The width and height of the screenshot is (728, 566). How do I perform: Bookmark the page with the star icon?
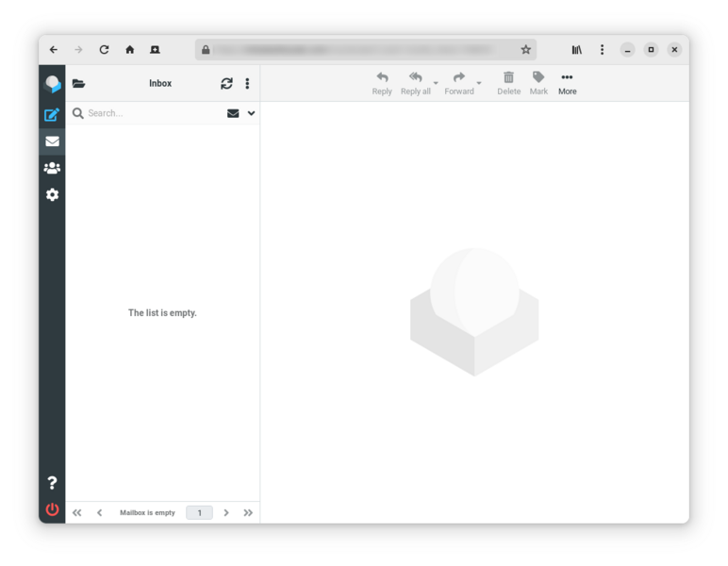(525, 50)
